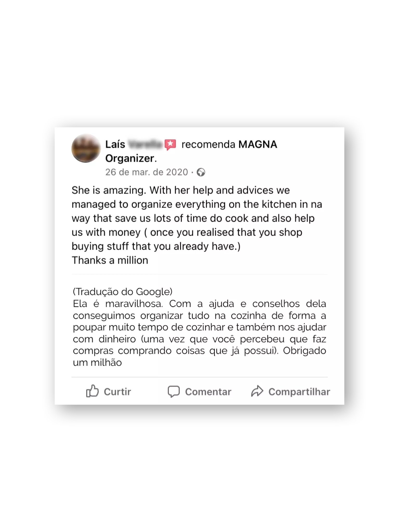Viewport: 399px width, 532px height.
Task: Open the reviewer's round profile picture
Action: pos(86,148)
